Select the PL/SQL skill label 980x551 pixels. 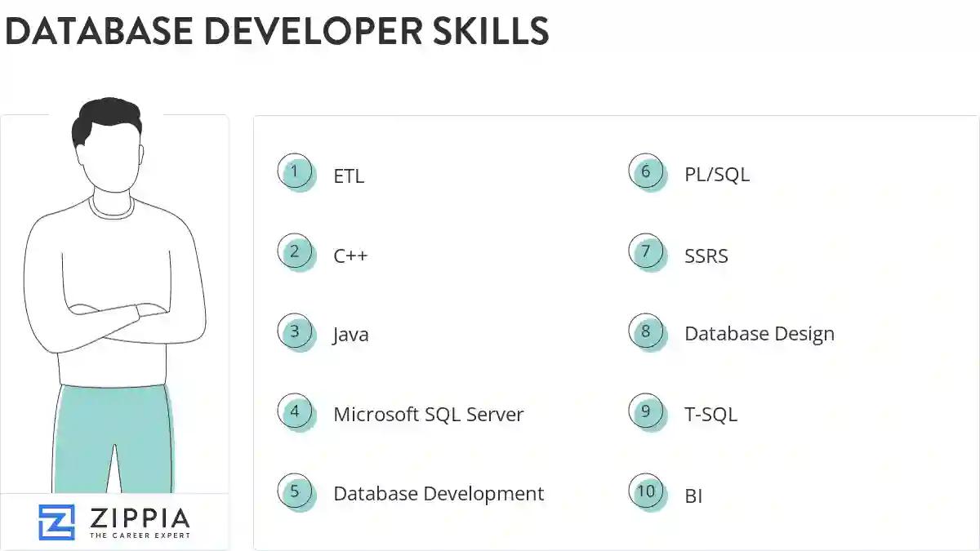pyautogui.click(x=717, y=173)
